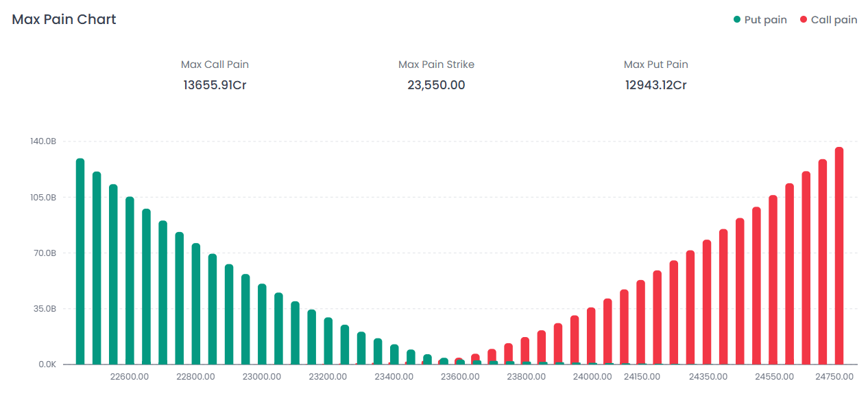Click the green Put pain legend dot
This screenshot has height=405, width=868.
(x=737, y=19)
